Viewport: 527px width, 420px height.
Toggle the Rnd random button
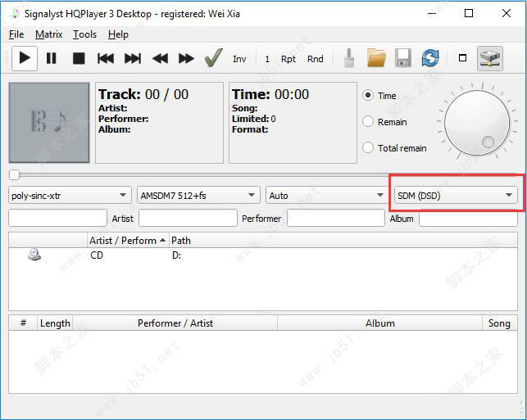click(315, 59)
